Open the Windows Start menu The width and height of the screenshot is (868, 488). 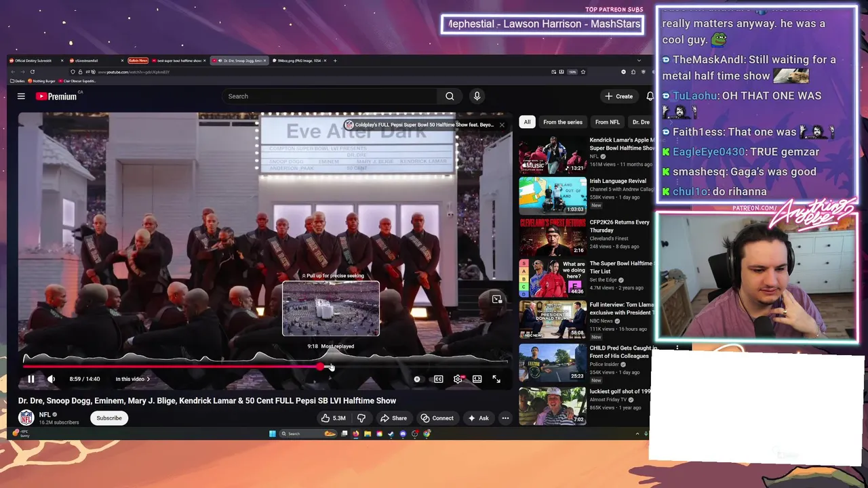coord(273,434)
